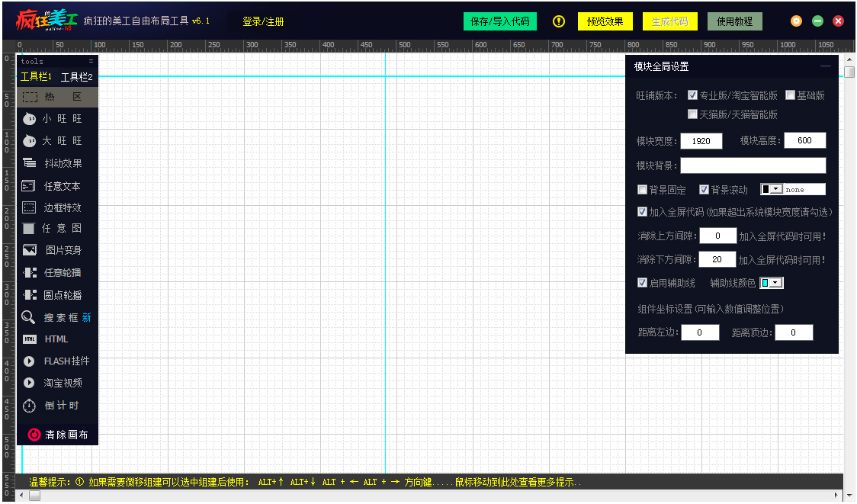Click the 模块背景 input field
Screen dimensions: 857x504
(753, 165)
